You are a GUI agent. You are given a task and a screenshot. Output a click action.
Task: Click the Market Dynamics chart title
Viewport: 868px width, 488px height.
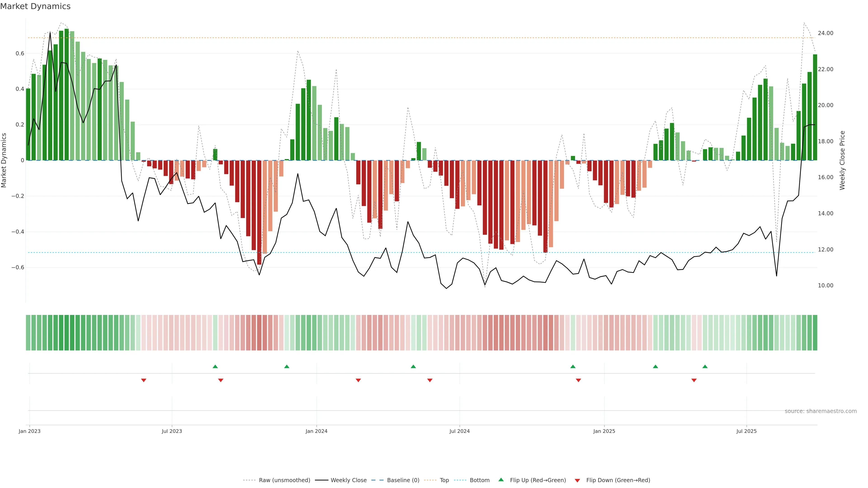35,6
